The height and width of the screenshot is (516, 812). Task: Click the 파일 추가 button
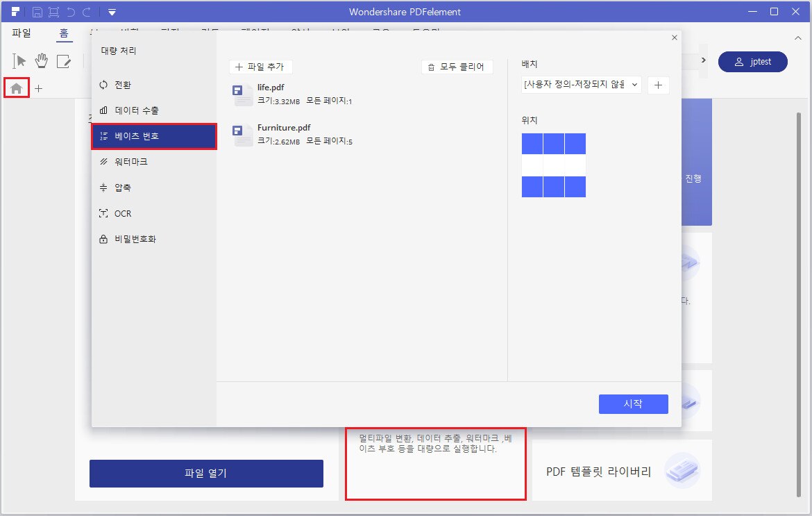(x=260, y=67)
